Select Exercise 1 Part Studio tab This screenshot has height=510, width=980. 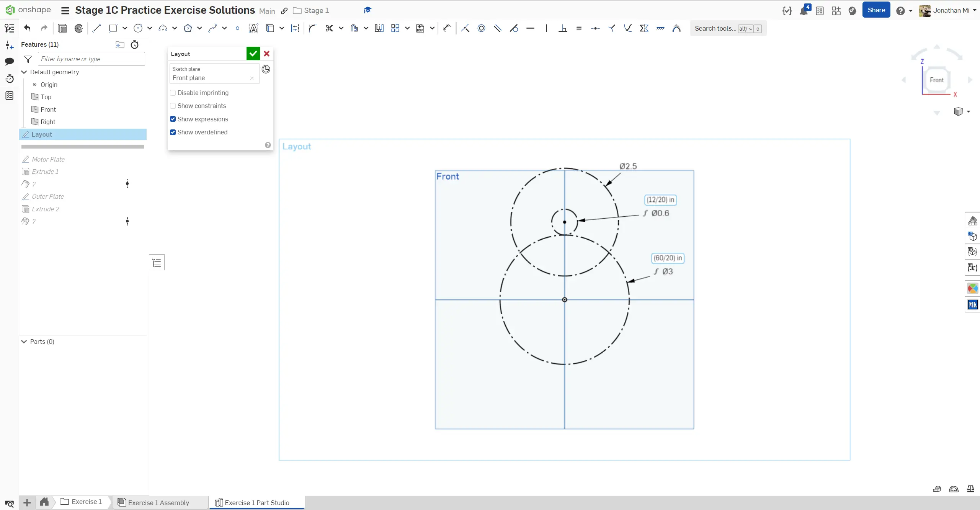point(256,502)
